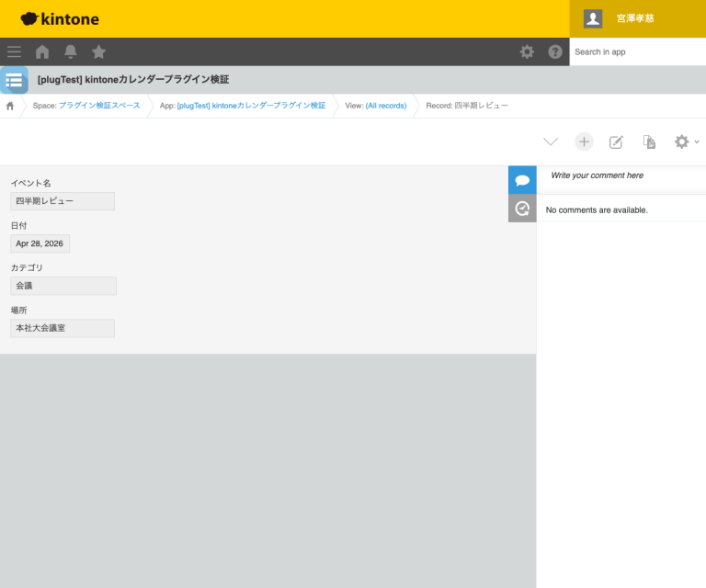Return to the All records view
706x588 pixels.
386,106
